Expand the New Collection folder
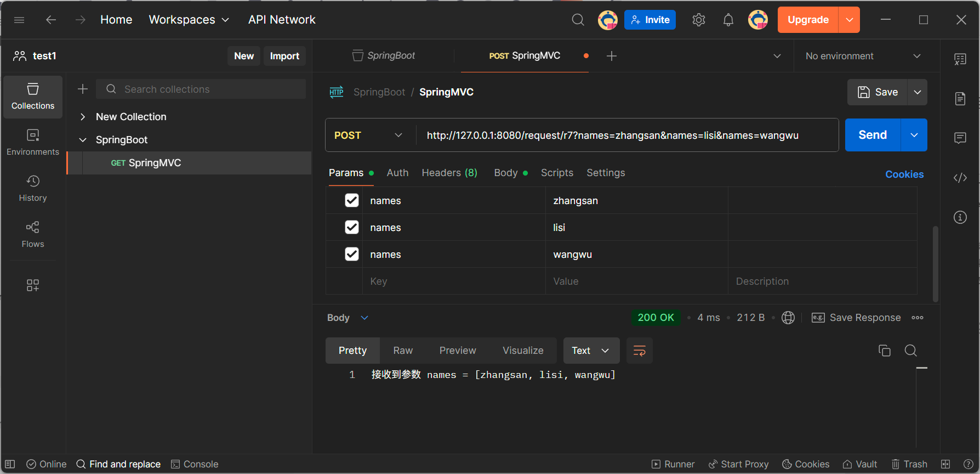 click(83, 117)
